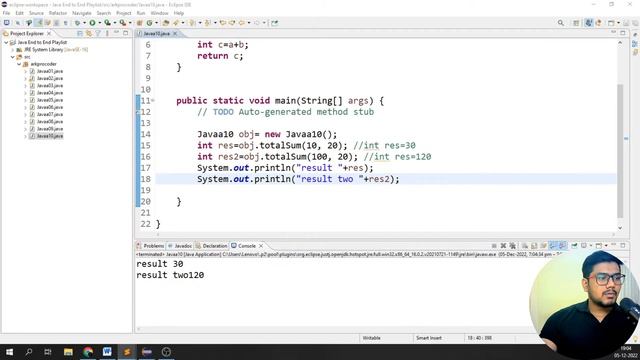Click the New Java Class icon

coord(149,23)
